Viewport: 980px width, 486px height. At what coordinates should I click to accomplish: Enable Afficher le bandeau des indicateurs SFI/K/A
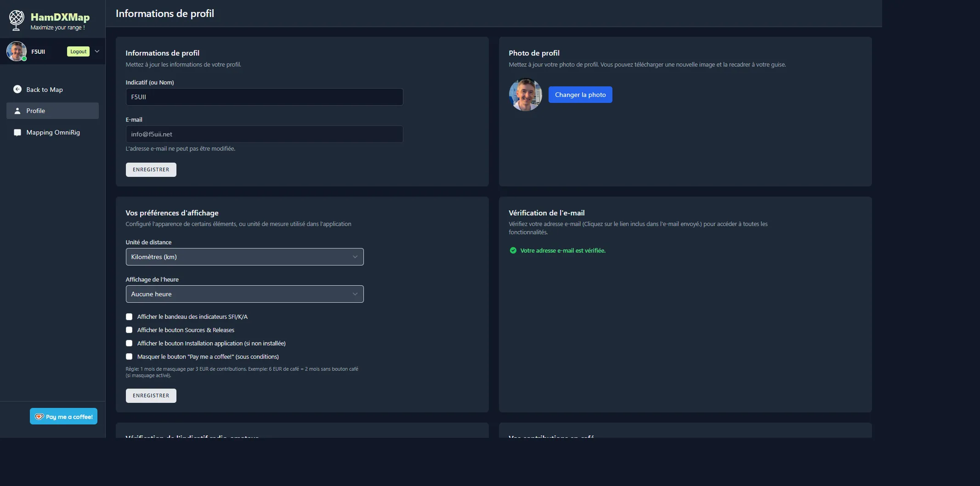129,316
